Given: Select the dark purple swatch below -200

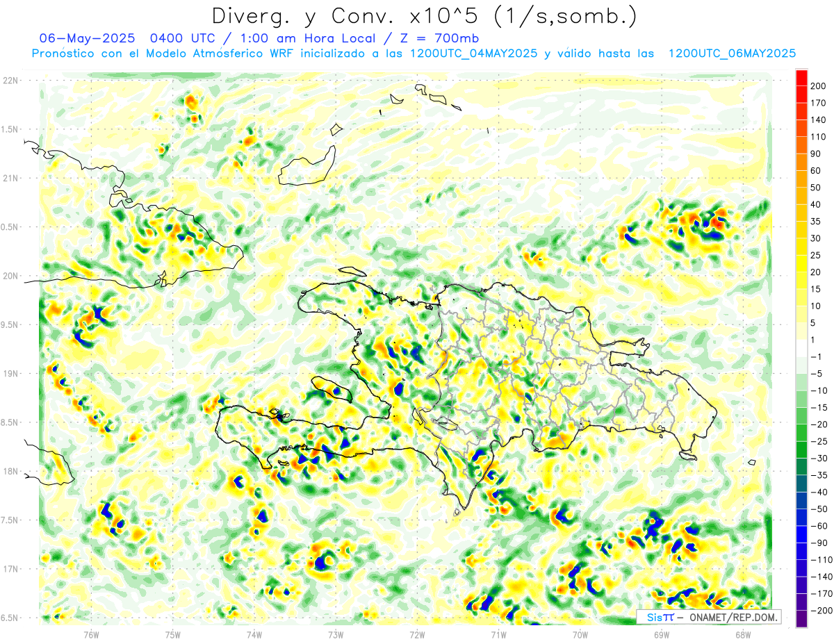Looking at the screenshot, I should point(801,619).
